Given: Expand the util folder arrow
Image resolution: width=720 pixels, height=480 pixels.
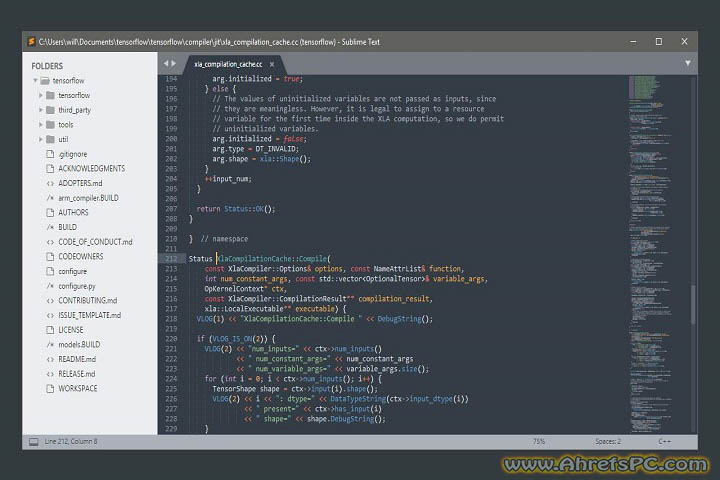Looking at the screenshot, I should point(41,139).
